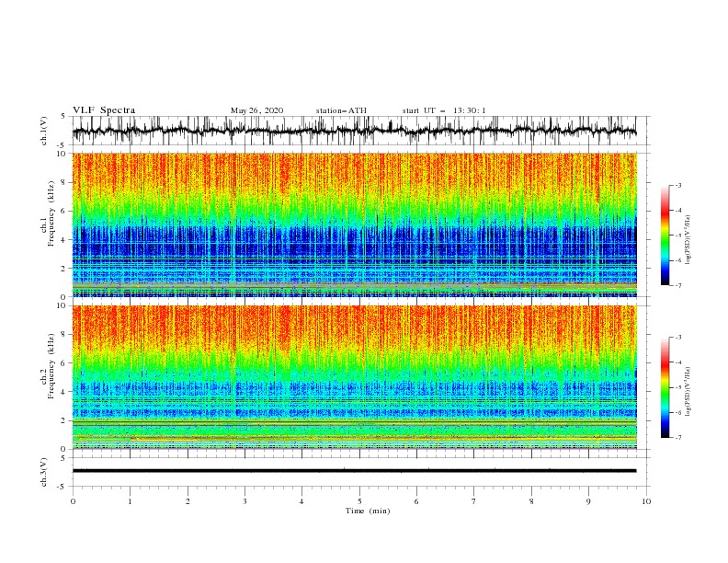728x563 pixels.
Task: Click the time axis tick label "5"
Action: tap(359, 501)
